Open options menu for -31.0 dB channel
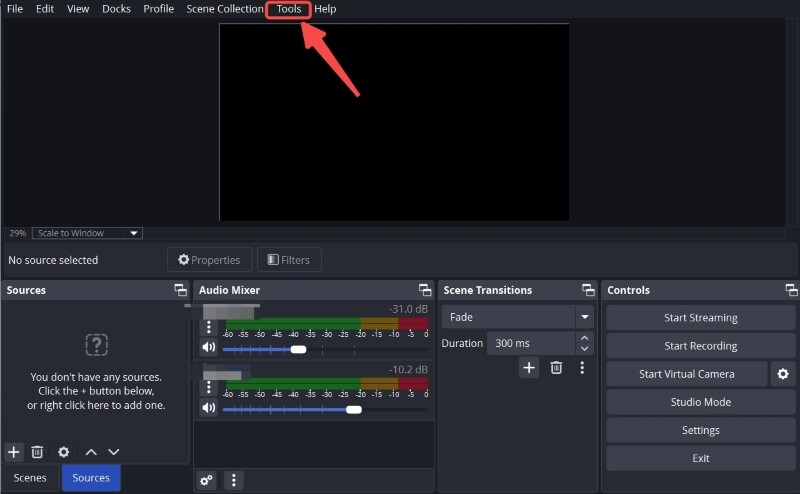The height and width of the screenshot is (494, 800). [209, 327]
